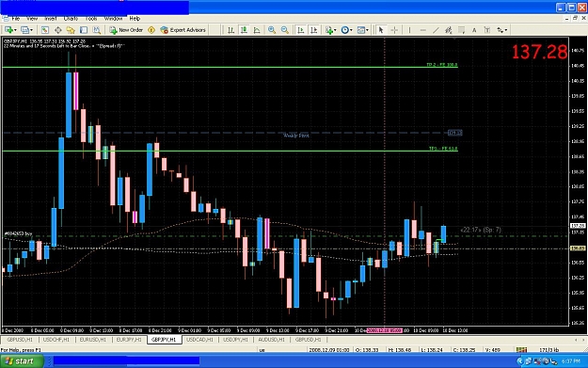Select the Arrows objects icon

[x=500, y=29]
